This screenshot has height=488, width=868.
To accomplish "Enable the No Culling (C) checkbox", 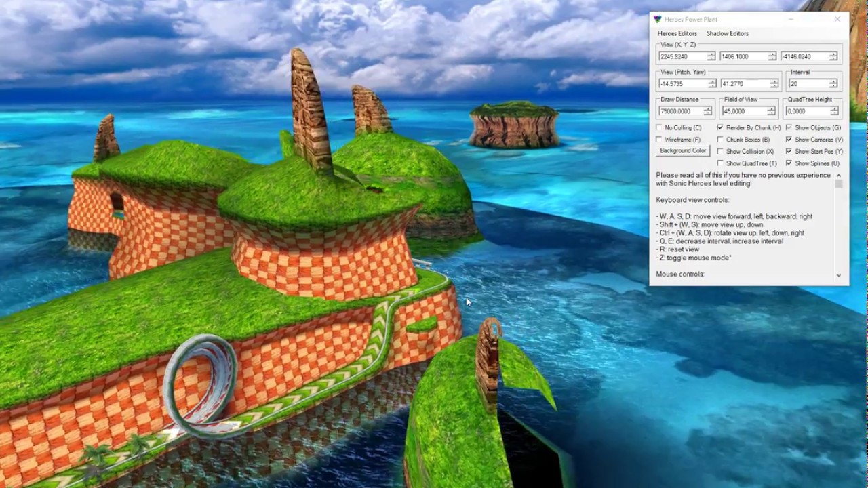I will pyautogui.click(x=659, y=127).
